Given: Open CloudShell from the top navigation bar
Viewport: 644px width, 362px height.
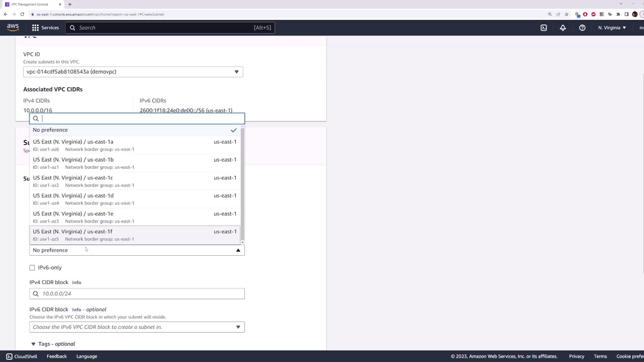Looking at the screenshot, I should click(544, 28).
